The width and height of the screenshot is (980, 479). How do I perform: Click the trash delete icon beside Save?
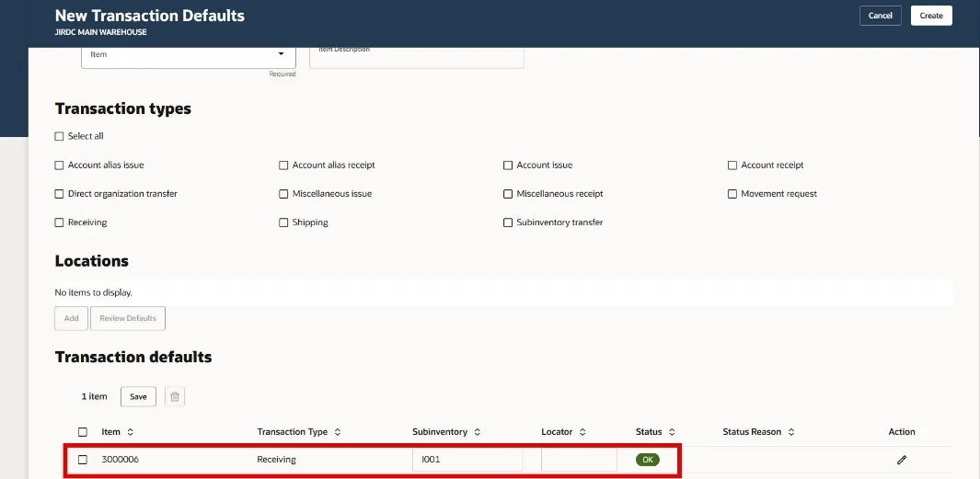pyautogui.click(x=175, y=396)
